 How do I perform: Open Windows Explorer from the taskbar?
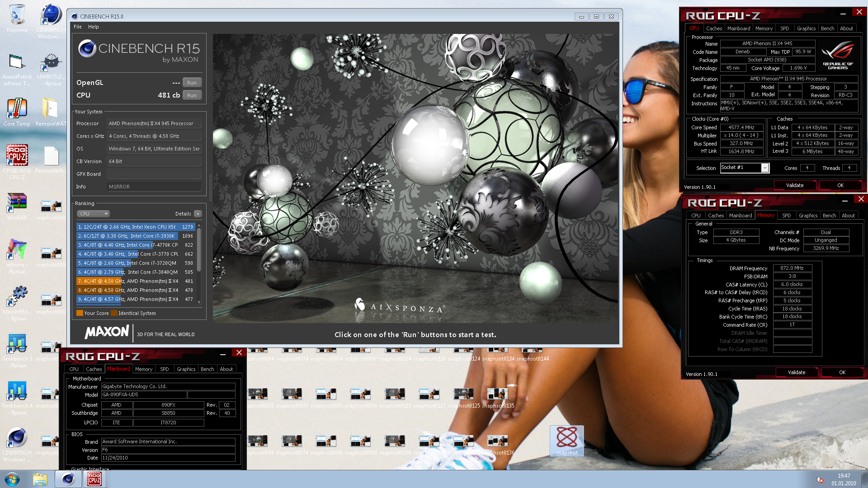click(40, 479)
